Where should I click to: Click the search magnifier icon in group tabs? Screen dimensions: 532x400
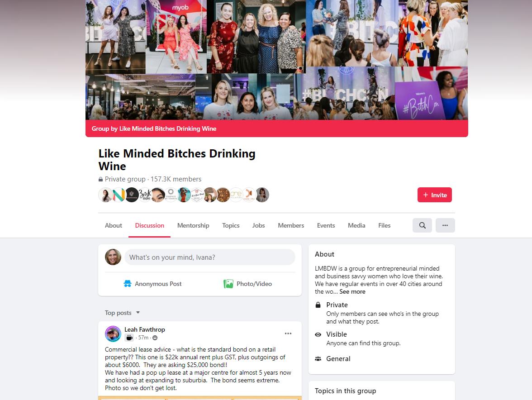pyautogui.click(x=422, y=225)
